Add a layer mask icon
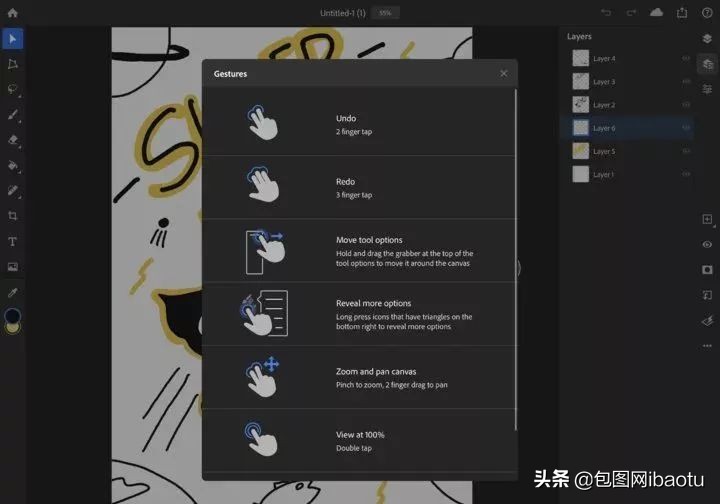 707,269
